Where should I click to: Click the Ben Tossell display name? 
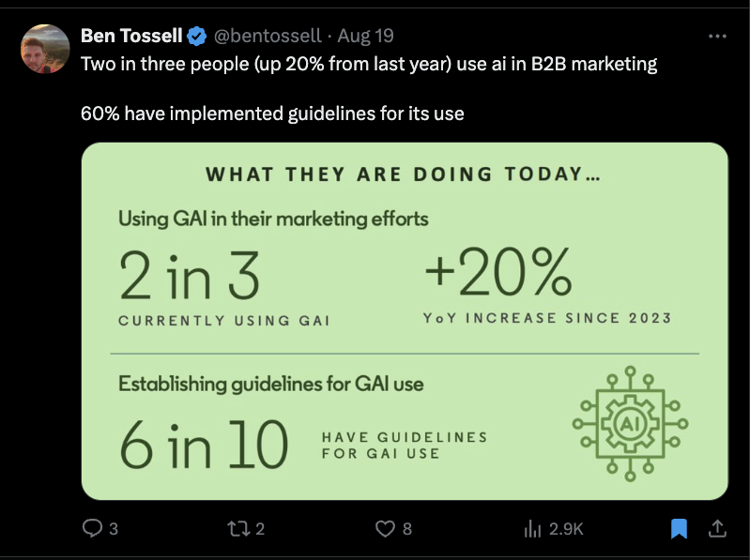point(131,36)
